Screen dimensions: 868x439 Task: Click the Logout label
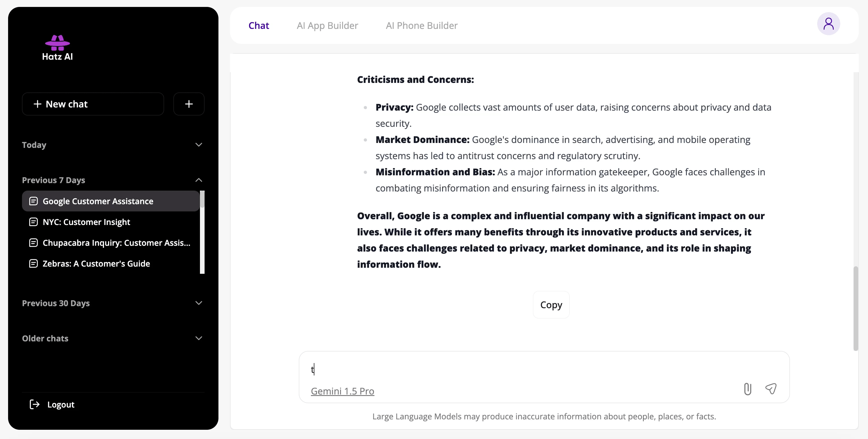(x=61, y=404)
